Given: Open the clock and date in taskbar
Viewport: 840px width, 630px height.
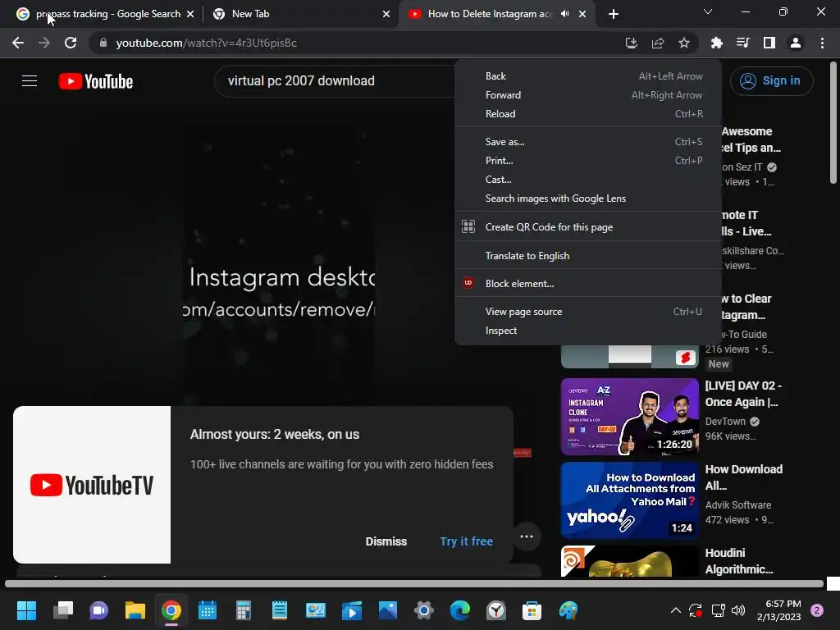Looking at the screenshot, I should [779, 610].
